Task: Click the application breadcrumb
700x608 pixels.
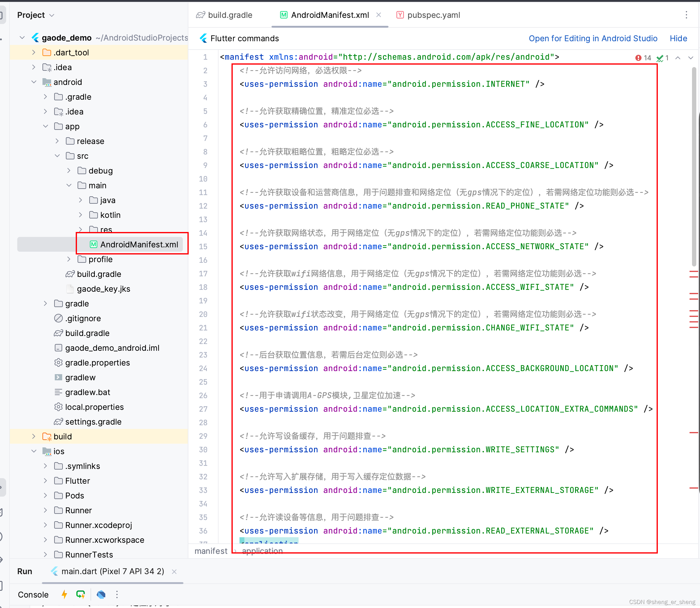Action: coord(262,551)
